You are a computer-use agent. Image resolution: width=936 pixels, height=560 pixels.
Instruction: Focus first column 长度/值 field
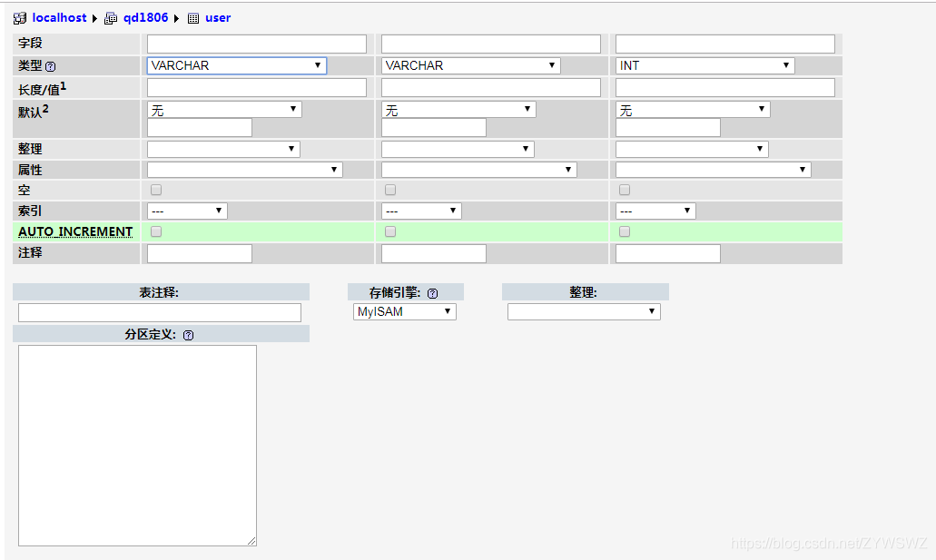[257, 88]
